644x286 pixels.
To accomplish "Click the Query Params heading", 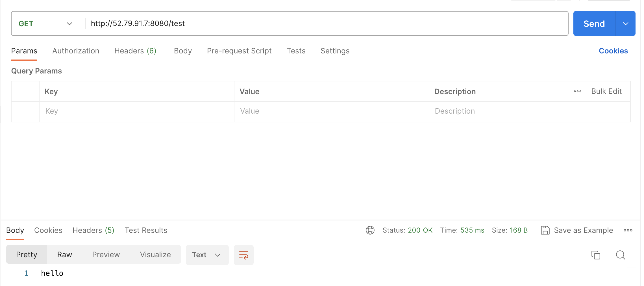I will click(36, 71).
